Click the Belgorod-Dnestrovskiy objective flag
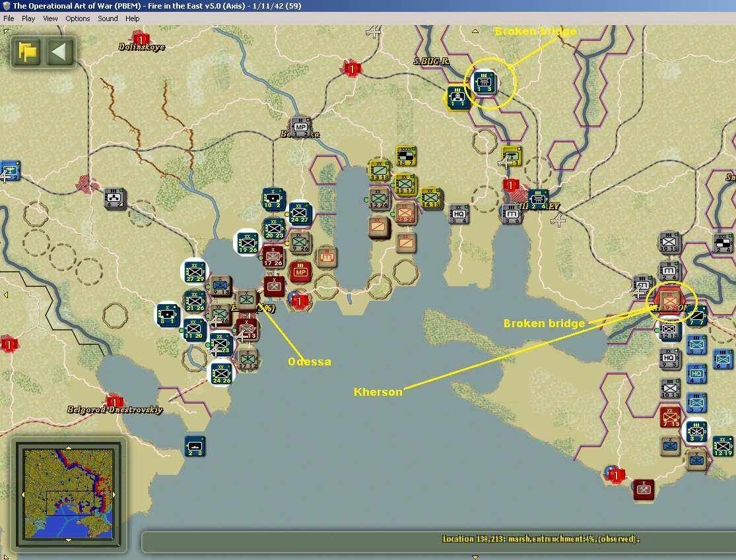This screenshot has height=560, width=736. [114, 402]
